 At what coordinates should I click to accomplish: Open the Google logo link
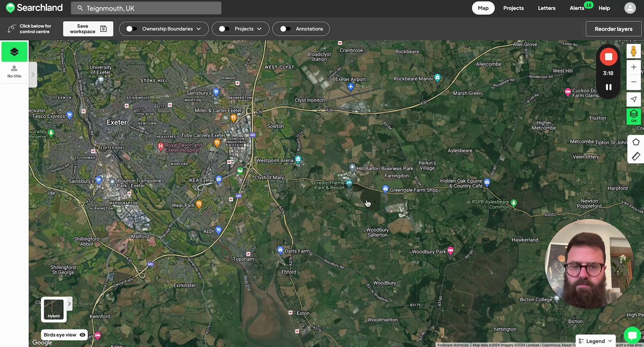[x=42, y=343]
